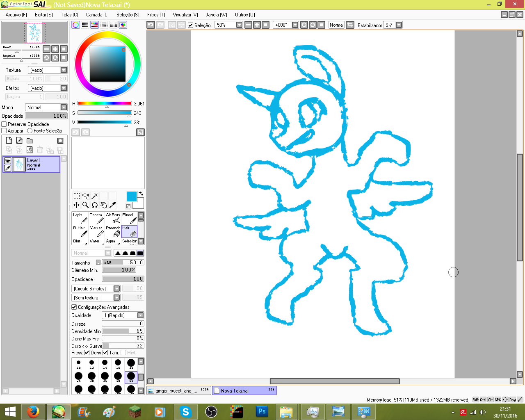
Task: Open the Camada menu
Action: pyautogui.click(x=97, y=14)
